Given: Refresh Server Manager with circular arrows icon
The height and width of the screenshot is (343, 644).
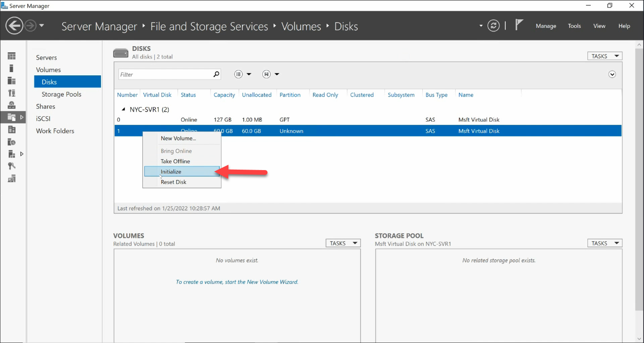Looking at the screenshot, I should click(493, 25).
